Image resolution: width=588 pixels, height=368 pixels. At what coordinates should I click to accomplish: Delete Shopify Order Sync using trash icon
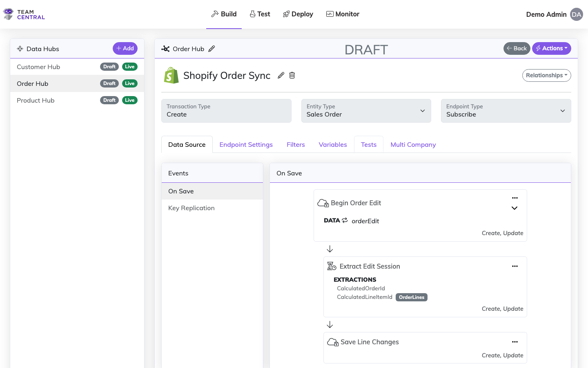(x=292, y=75)
